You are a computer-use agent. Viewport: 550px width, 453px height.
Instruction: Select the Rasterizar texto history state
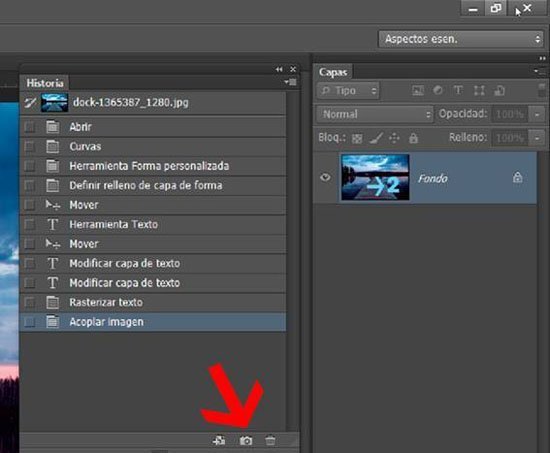(x=153, y=302)
